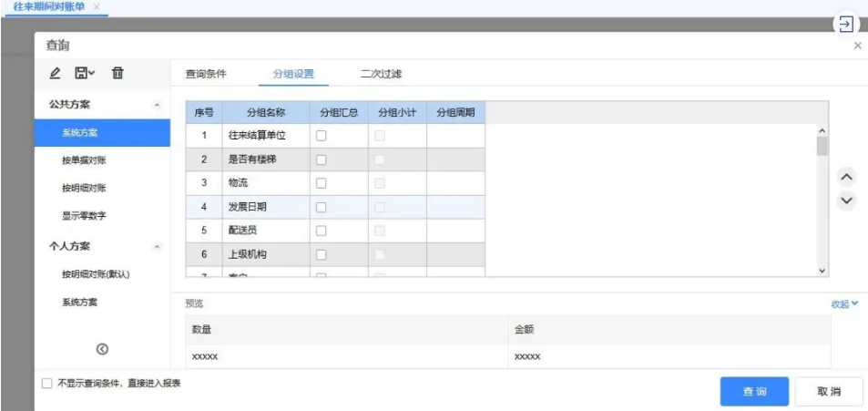868x411 pixels.
Task: Click the 取消 button
Action: (829, 392)
